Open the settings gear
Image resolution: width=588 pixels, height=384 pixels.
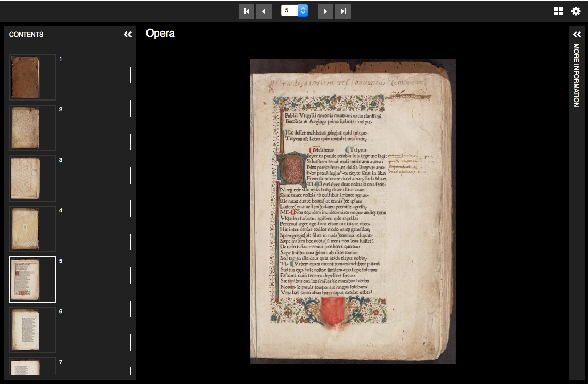coord(576,11)
